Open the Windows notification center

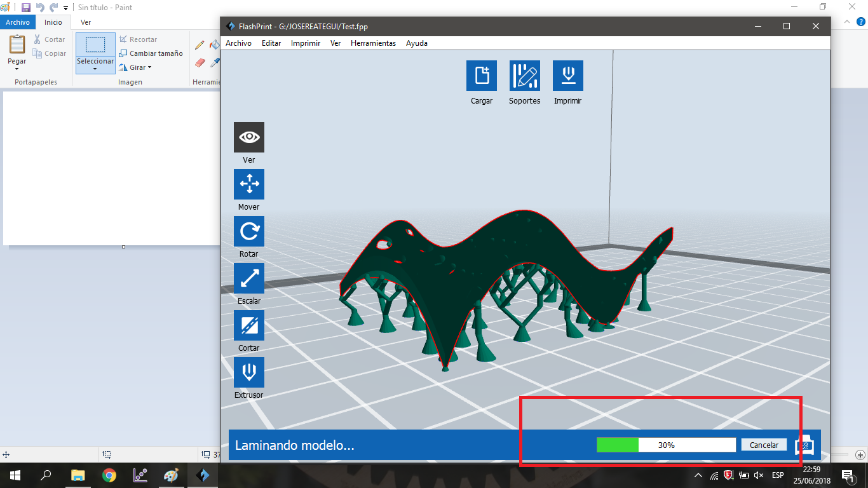(x=848, y=475)
